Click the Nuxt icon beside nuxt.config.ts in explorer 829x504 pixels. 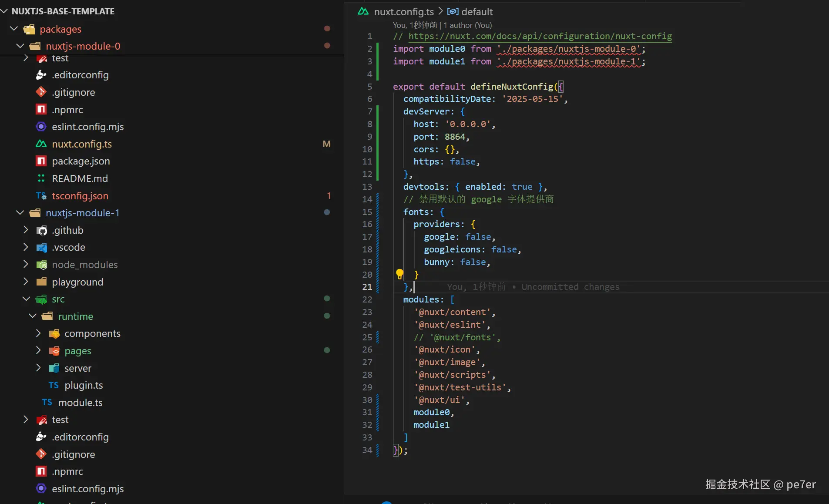point(41,144)
